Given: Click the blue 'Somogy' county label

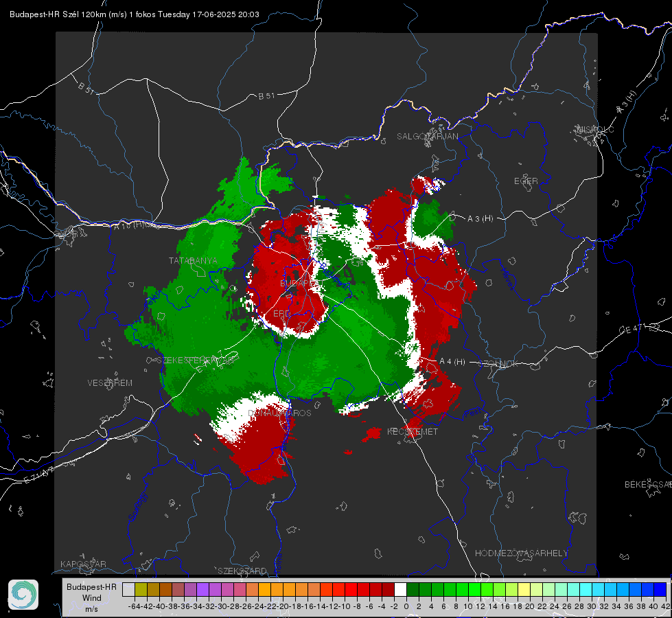Looking at the screenshot, I should pos(137,507).
